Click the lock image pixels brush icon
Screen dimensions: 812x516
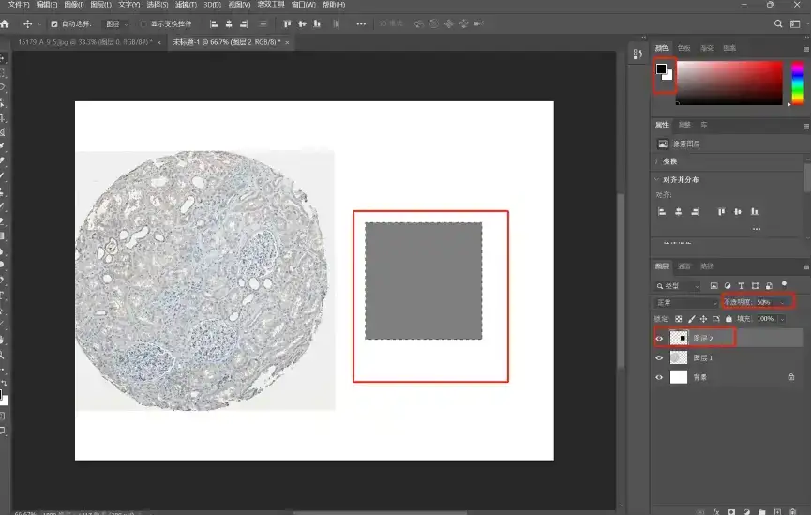point(691,319)
